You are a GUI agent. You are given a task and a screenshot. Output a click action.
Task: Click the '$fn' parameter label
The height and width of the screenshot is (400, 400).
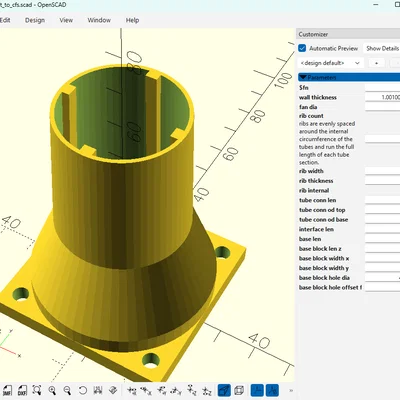(x=304, y=88)
